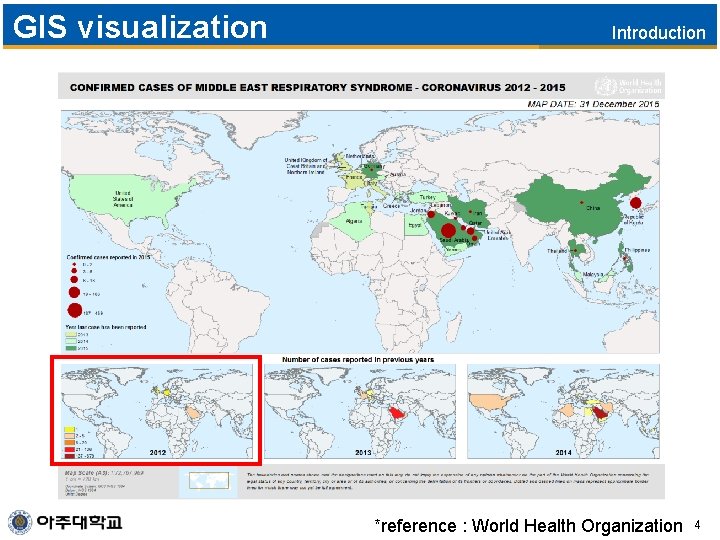Click the 'MAP DATE: 31 December 2015' text
The height and width of the screenshot is (540, 720).
pyautogui.click(x=593, y=104)
